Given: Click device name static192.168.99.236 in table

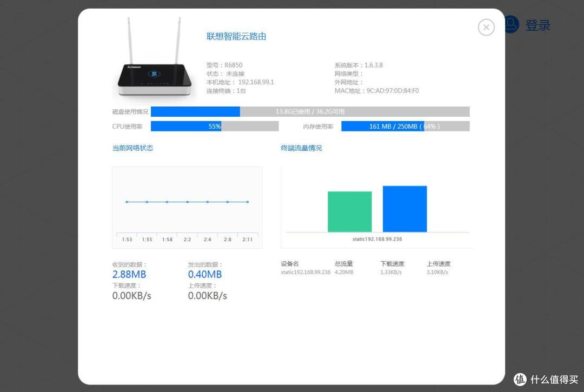Looking at the screenshot, I should point(306,272).
